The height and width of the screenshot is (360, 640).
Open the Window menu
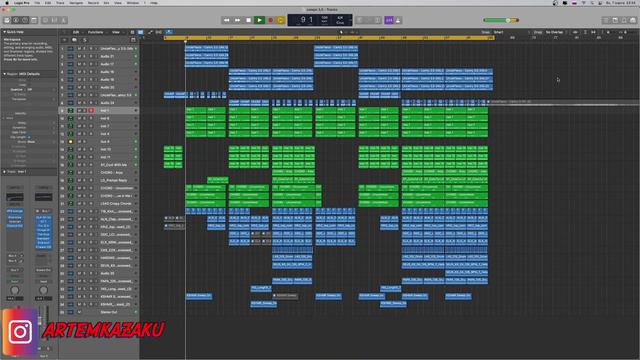133,3
